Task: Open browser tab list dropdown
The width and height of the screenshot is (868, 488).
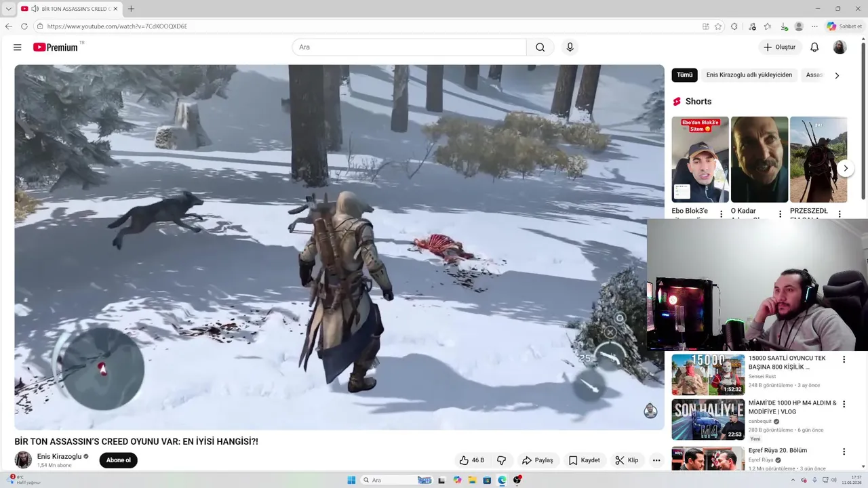Action: 8,9
